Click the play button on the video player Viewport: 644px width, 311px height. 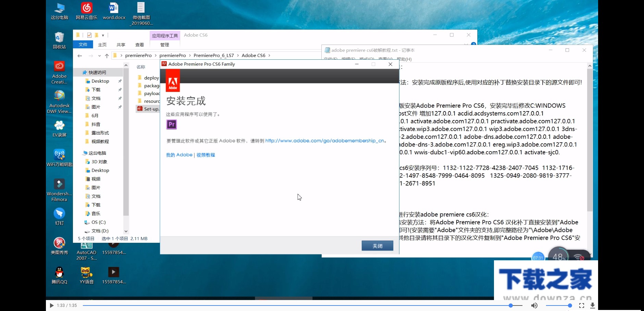pyautogui.click(x=51, y=305)
